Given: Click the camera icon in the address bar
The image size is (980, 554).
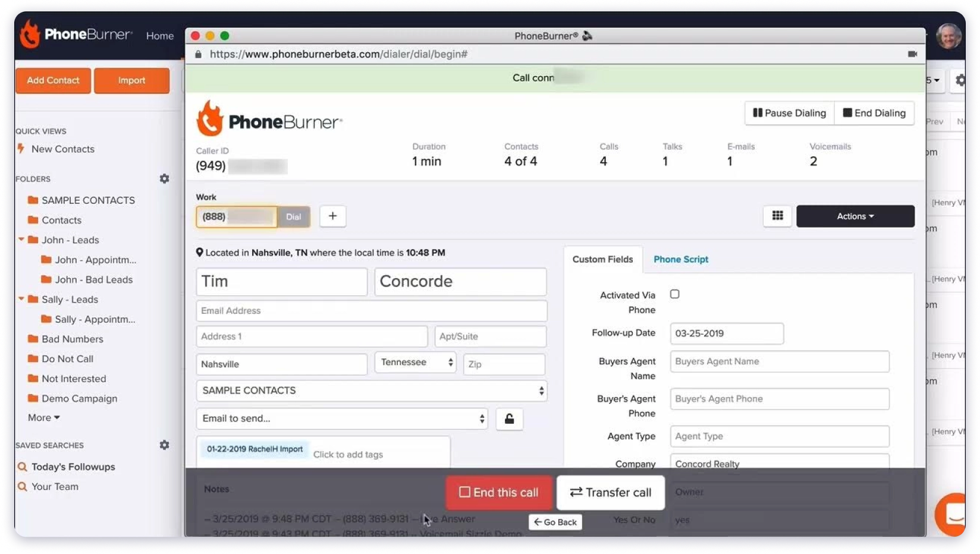Looking at the screenshot, I should click(912, 54).
